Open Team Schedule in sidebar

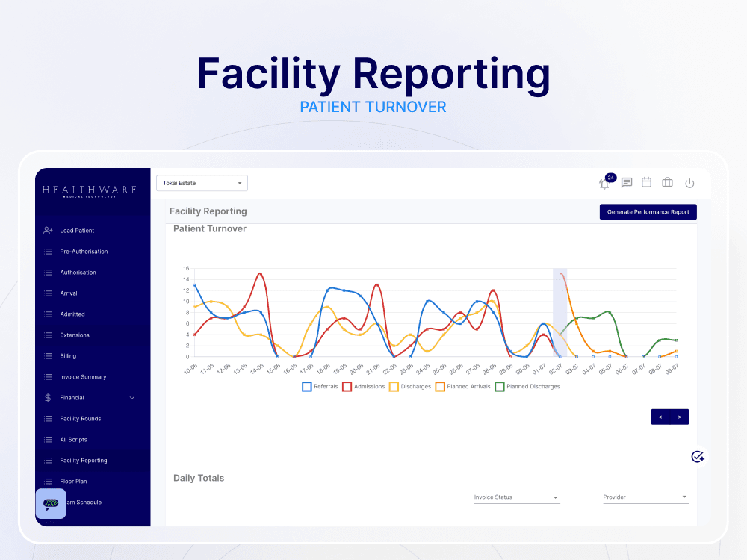click(x=84, y=503)
